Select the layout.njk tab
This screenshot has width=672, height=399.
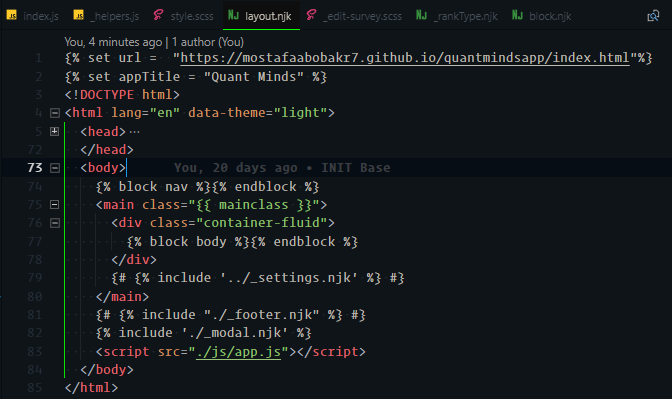pos(261,16)
